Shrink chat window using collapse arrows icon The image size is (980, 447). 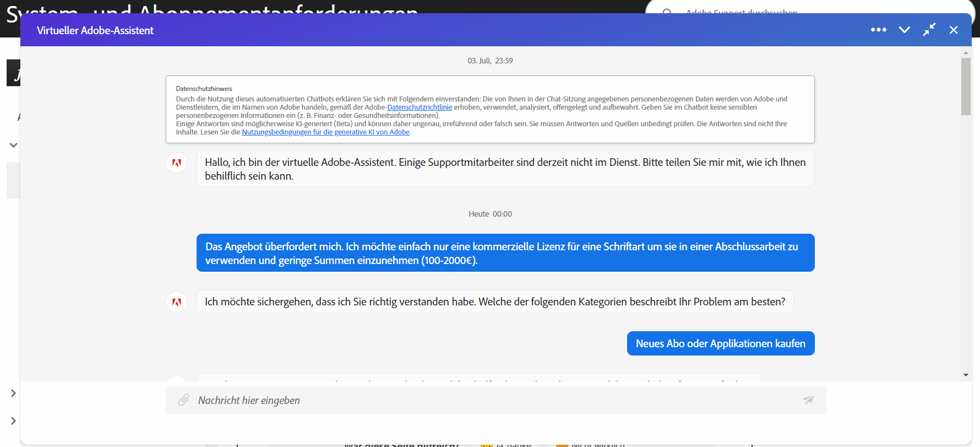929,30
